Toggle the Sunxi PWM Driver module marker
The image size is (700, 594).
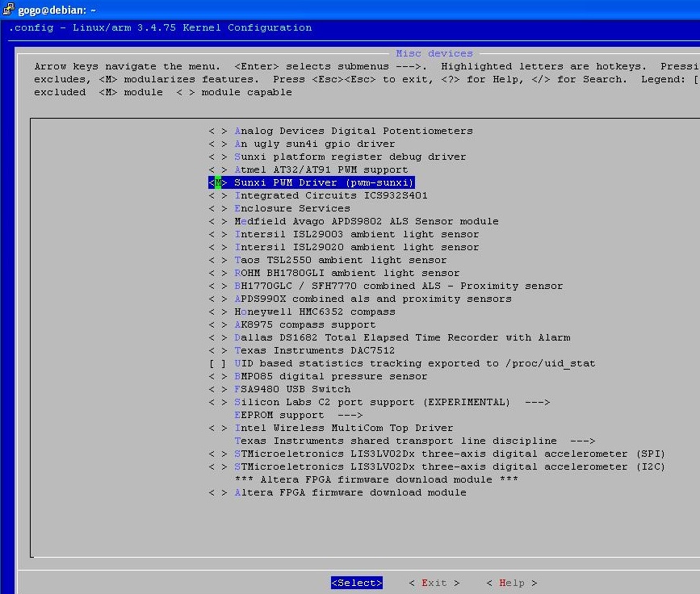coord(218,182)
